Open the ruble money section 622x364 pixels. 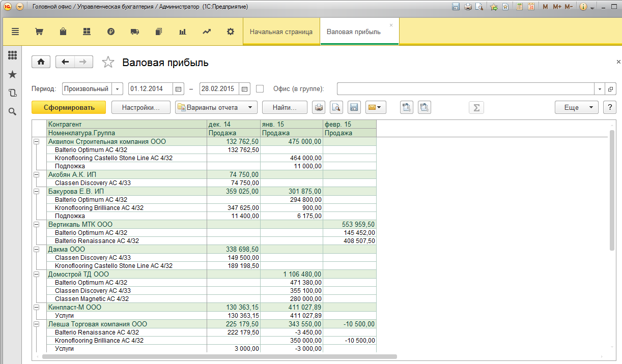(111, 32)
